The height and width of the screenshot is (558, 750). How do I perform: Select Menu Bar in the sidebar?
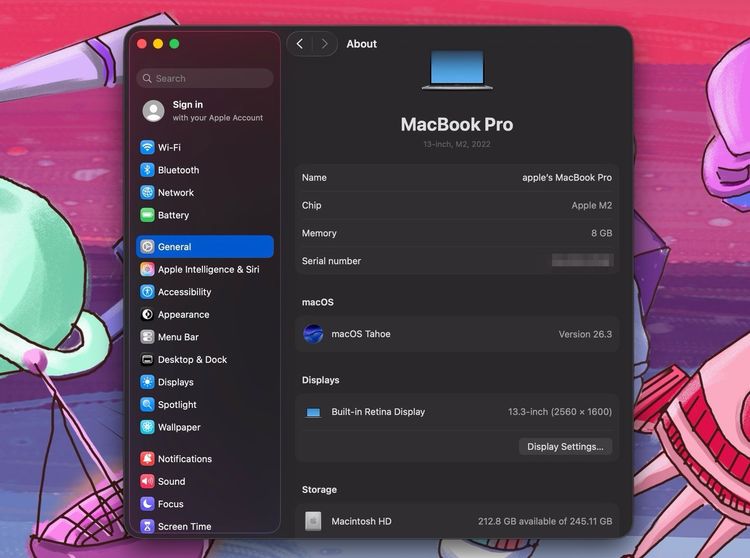coord(205,337)
